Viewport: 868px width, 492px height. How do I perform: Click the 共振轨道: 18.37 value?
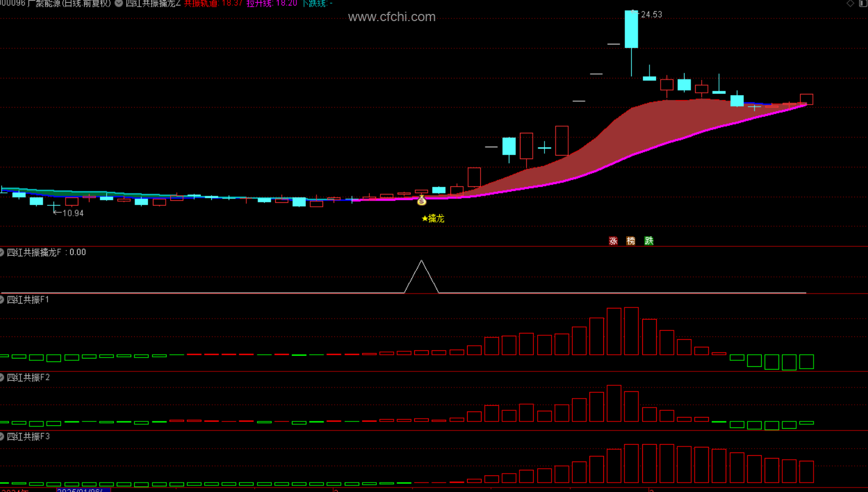(x=214, y=3)
